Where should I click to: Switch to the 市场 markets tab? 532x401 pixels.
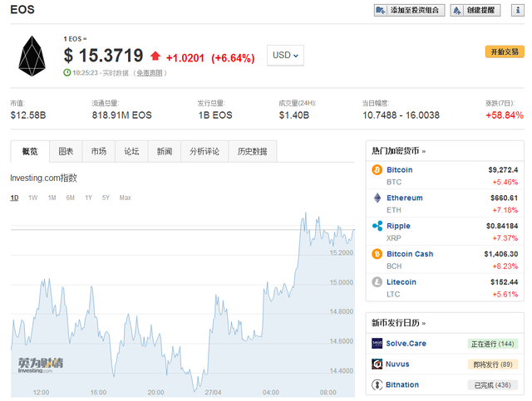click(99, 152)
